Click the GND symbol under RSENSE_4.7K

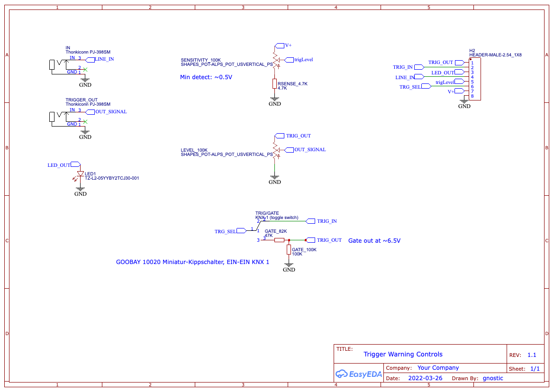point(274,101)
